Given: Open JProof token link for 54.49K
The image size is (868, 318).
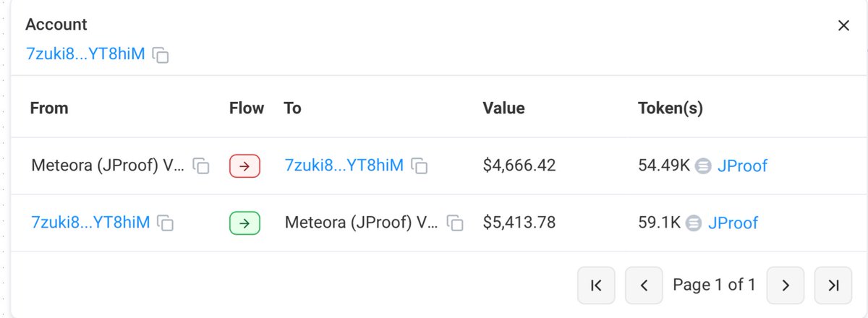Looking at the screenshot, I should coord(742,166).
